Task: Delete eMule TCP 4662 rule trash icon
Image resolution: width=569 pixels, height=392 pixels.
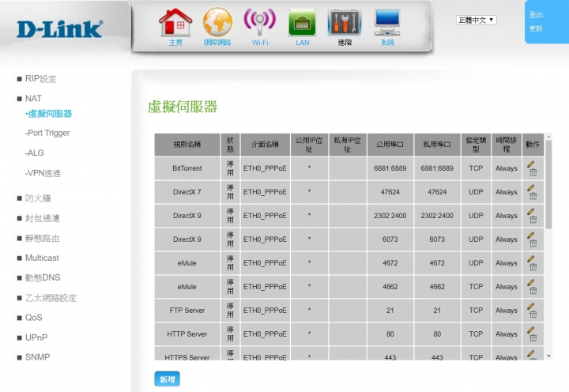Action: (533, 291)
